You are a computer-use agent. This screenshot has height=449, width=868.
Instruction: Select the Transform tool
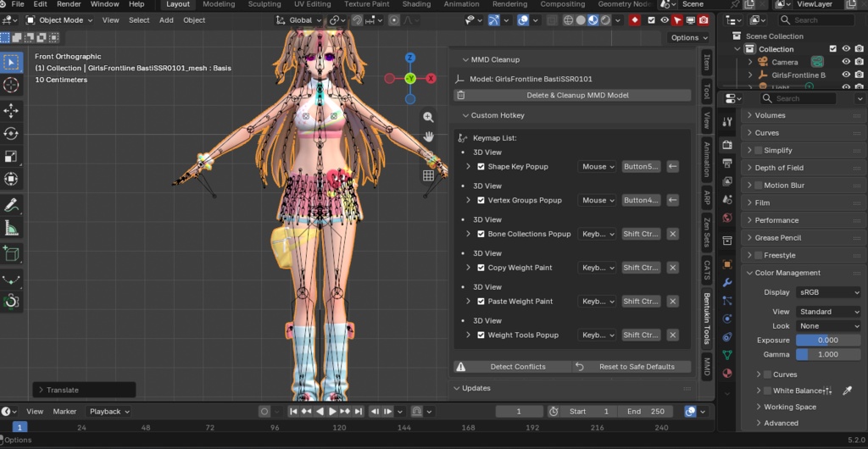(11, 179)
